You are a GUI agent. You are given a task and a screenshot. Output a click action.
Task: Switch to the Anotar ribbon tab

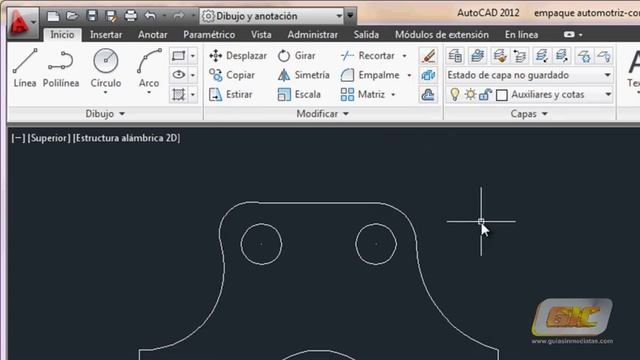[153, 35]
